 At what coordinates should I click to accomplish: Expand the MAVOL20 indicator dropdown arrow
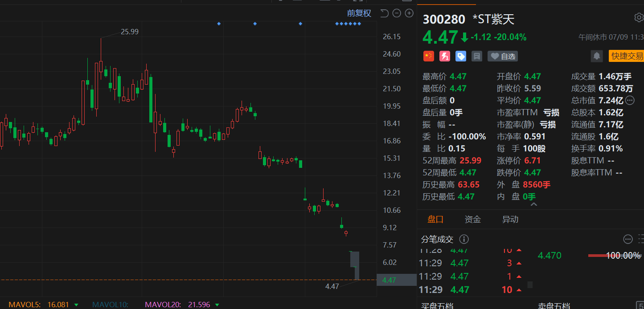pyautogui.click(x=217, y=305)
